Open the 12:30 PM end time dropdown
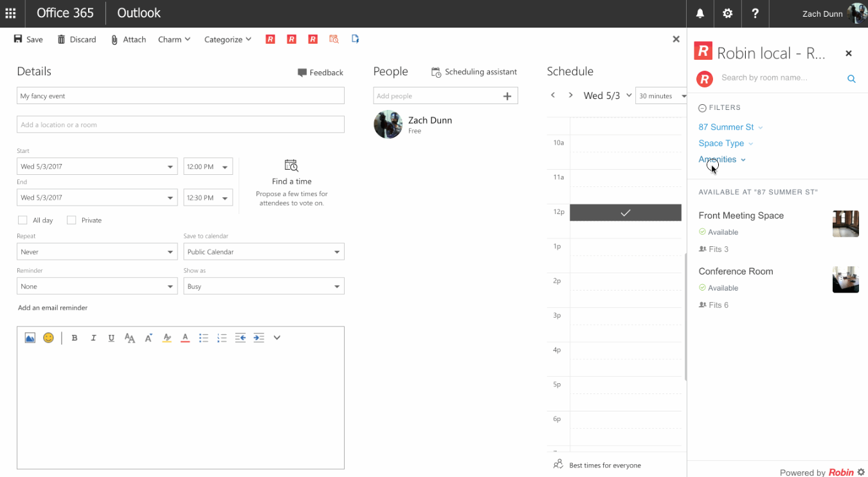The image size is (868, 477). click(x=208, y=197)
